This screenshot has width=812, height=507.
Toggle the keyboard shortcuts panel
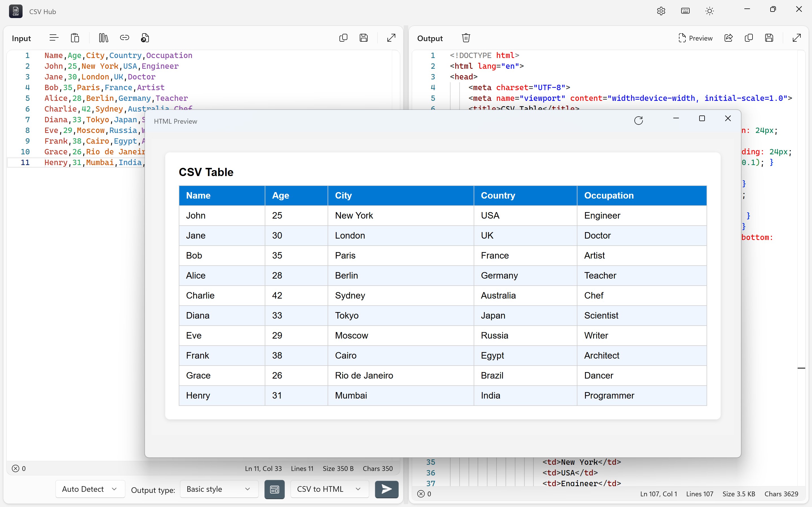click(x=685, y=11)
